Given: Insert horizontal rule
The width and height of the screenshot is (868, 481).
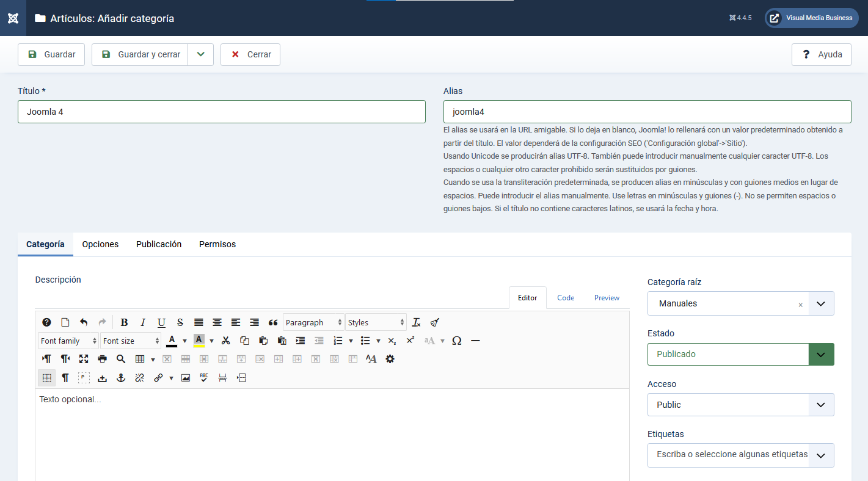Looking at the screenshot, I should pos(475,341).
